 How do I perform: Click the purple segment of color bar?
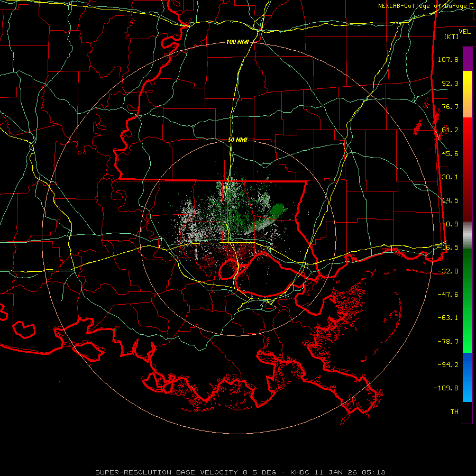[467, 59]
